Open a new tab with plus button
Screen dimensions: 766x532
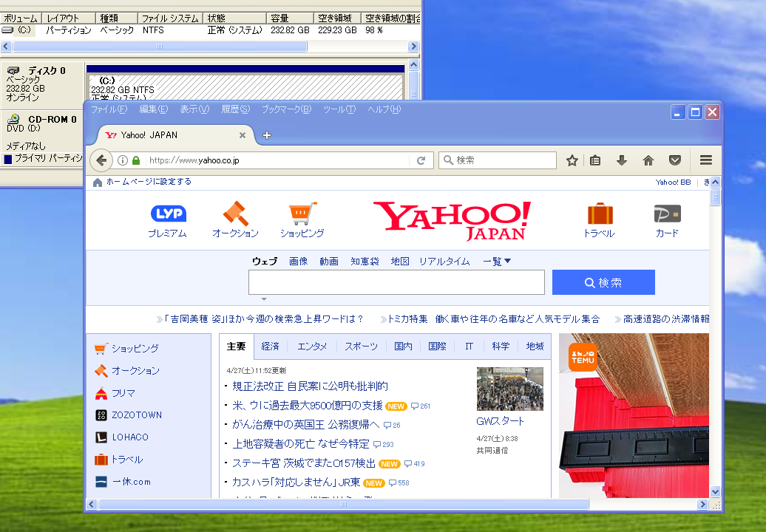click(x=267, y=135)
